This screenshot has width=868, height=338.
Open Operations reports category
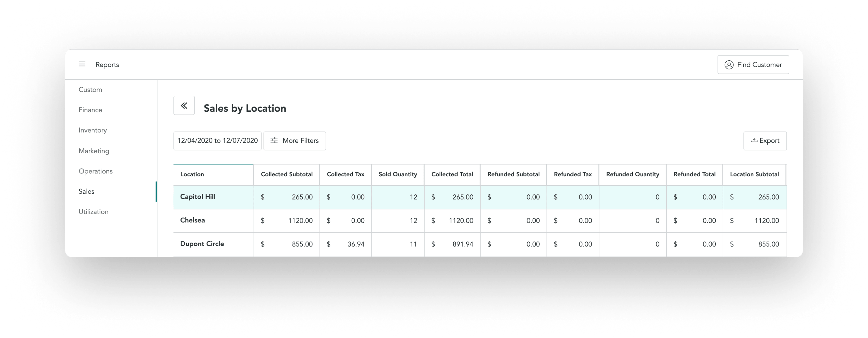(95, 171)
